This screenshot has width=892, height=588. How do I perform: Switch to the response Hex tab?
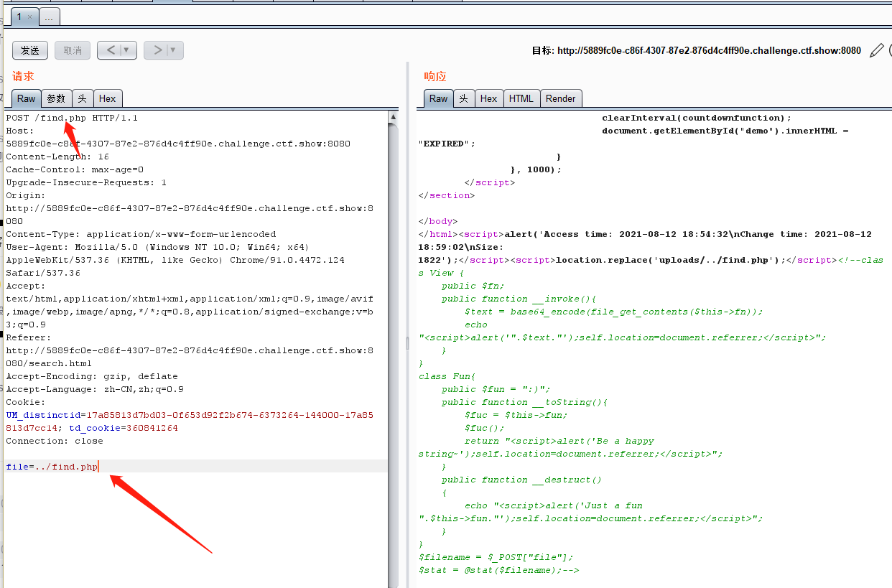click(x=489, y=98)
